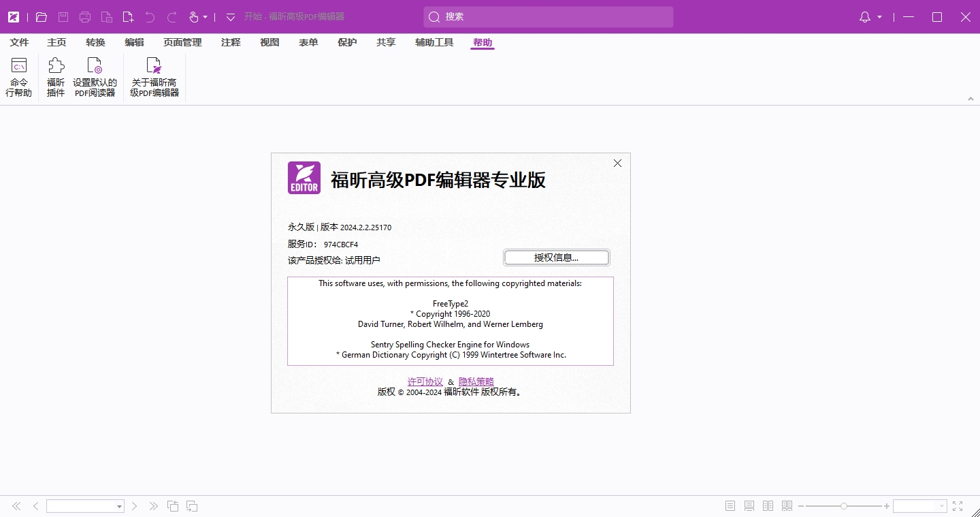
Task: Select continuous page view mode icon
Action: (x=749, y=506)
